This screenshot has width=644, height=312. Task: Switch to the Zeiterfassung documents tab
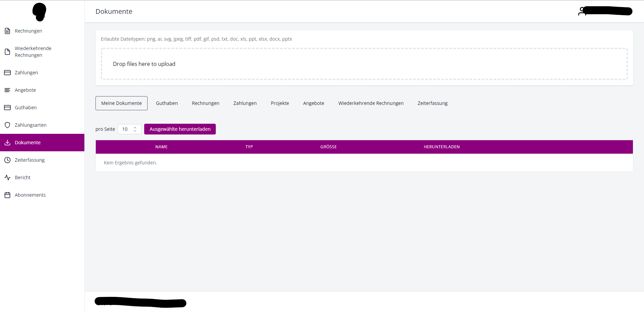click(433, 103)
